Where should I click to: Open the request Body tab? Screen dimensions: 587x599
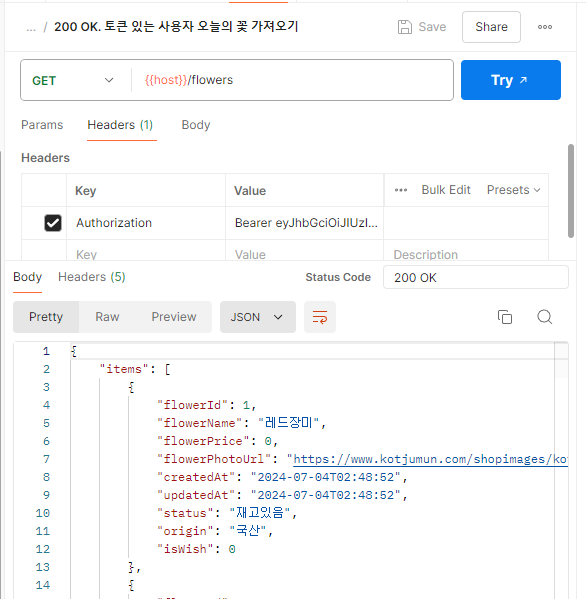(x=196, y=125)
